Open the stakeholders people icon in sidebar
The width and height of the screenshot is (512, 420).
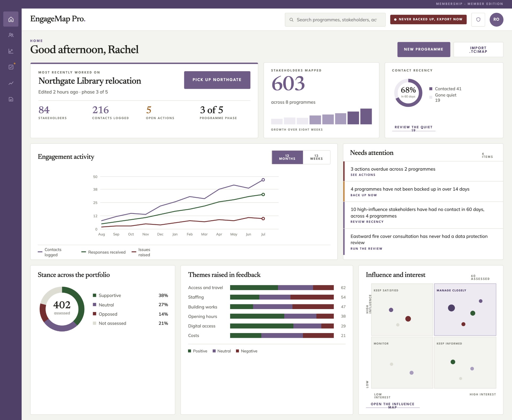[x=11, y=35]
